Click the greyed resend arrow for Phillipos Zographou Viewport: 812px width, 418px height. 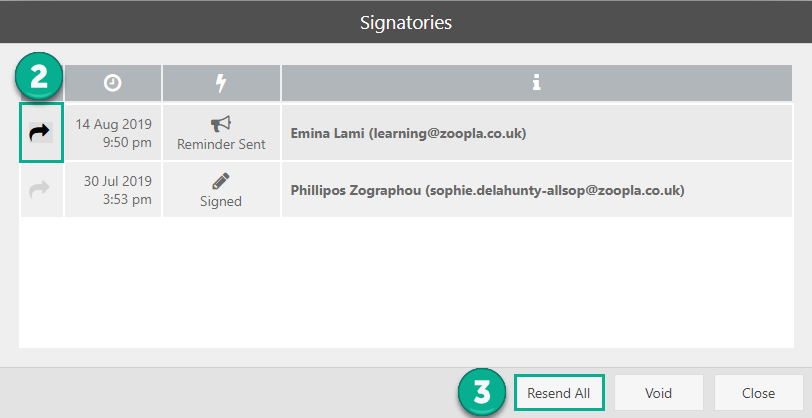click(41, 190)
